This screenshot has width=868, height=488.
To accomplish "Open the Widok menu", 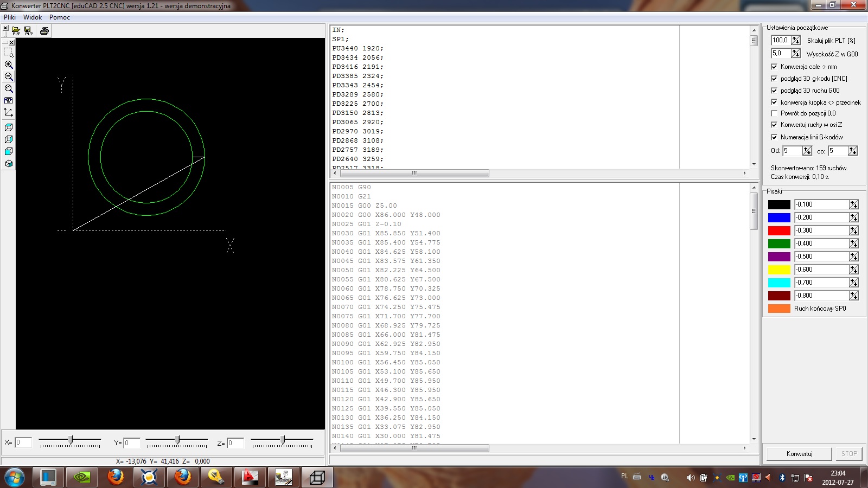I will click(33, 17).
